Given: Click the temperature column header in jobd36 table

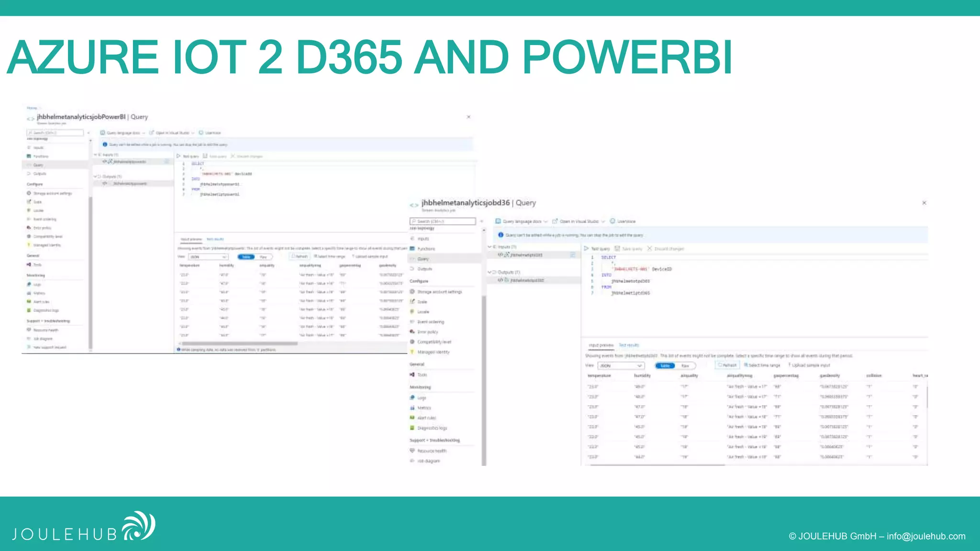Looking at the screenshot, I should (x=599, y=376).
